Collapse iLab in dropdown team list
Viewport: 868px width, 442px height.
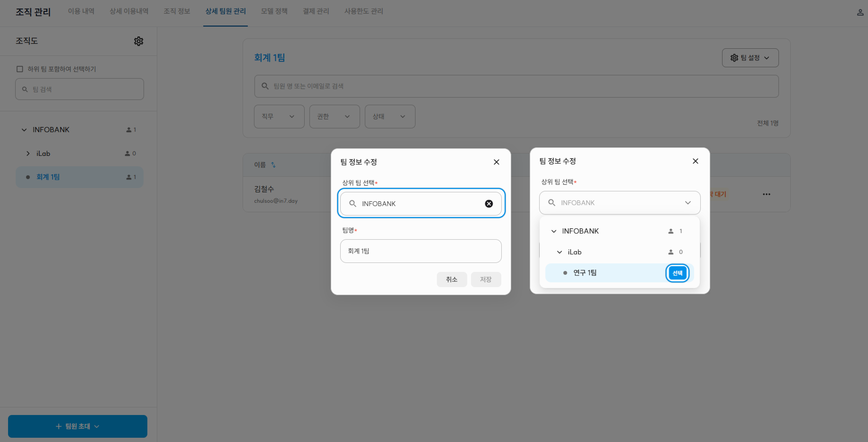559,252
